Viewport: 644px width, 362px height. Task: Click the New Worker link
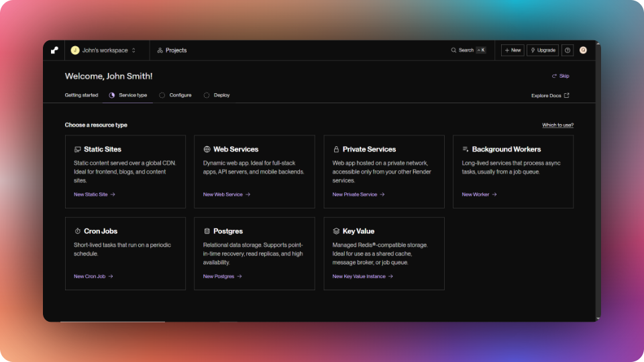(479, 194)
